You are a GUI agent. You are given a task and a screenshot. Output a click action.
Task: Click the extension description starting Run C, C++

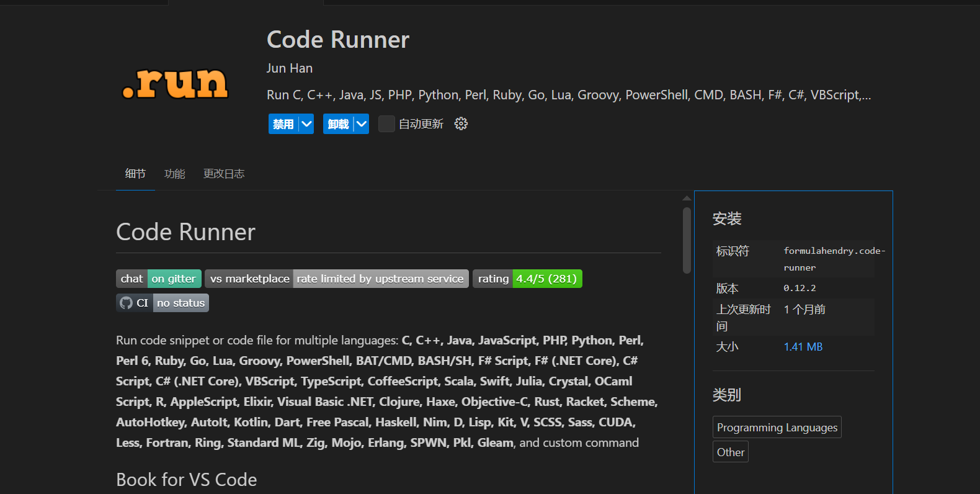coord(569,95)
